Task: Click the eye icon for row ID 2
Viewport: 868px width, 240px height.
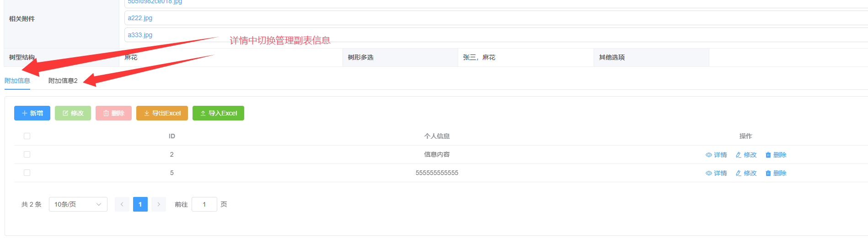Action: (x=708, y=155)
